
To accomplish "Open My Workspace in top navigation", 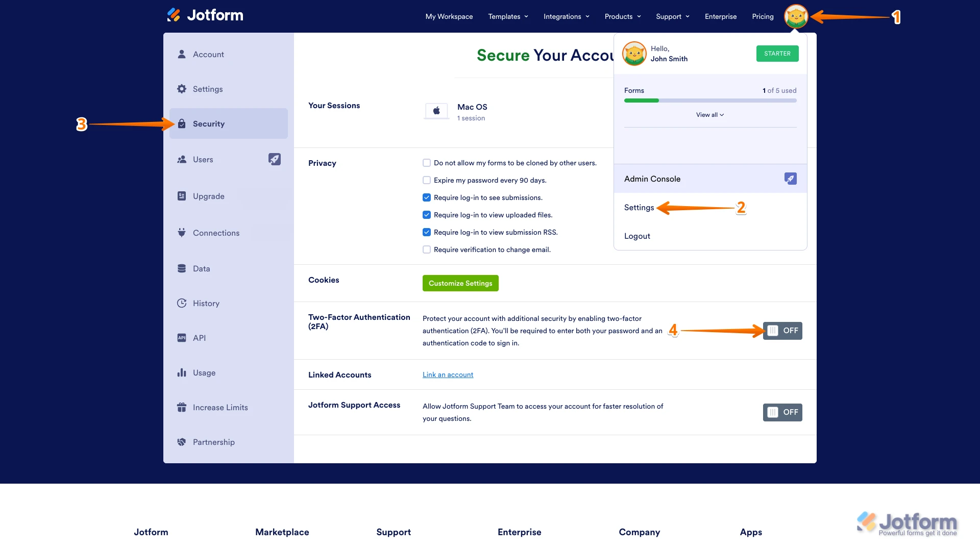I will (x=449, y=16).
